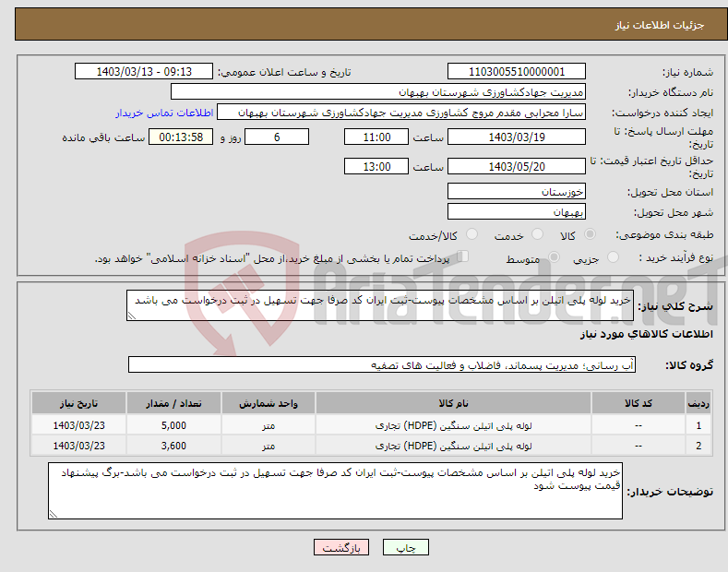Click the کد کالا column header

638,403
